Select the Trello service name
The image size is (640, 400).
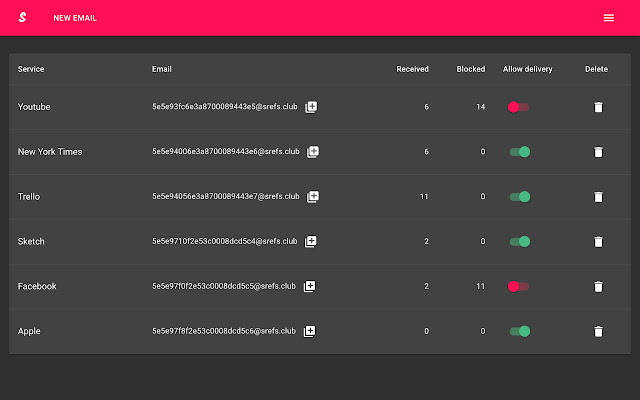(x=29, y=197)
